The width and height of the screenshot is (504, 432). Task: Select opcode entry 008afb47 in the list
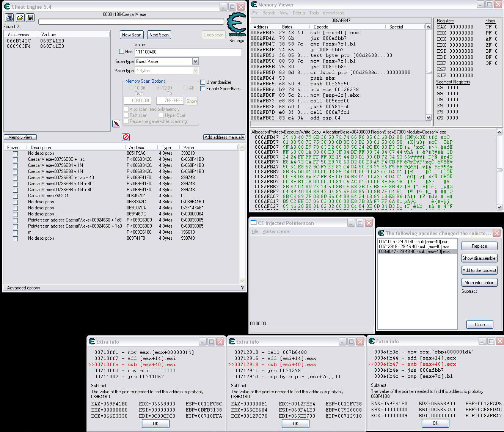point(417,251)
